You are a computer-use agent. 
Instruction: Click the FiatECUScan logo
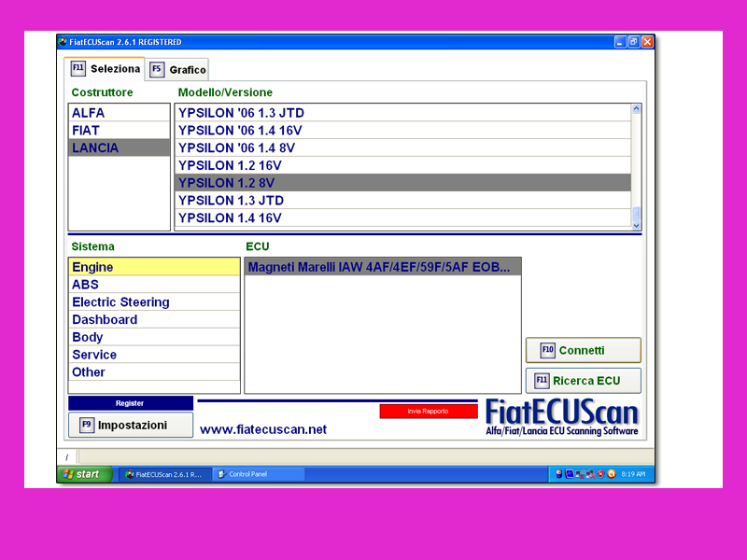(x=561, y=417)
